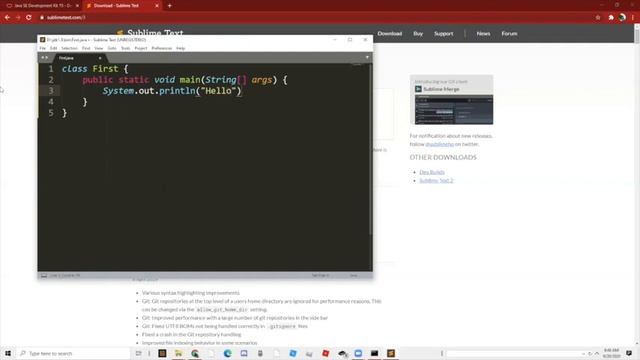Click the next tab arrow in Sublime Text
This screenshot has height=360, width=640.
click(x=47, y=58)
